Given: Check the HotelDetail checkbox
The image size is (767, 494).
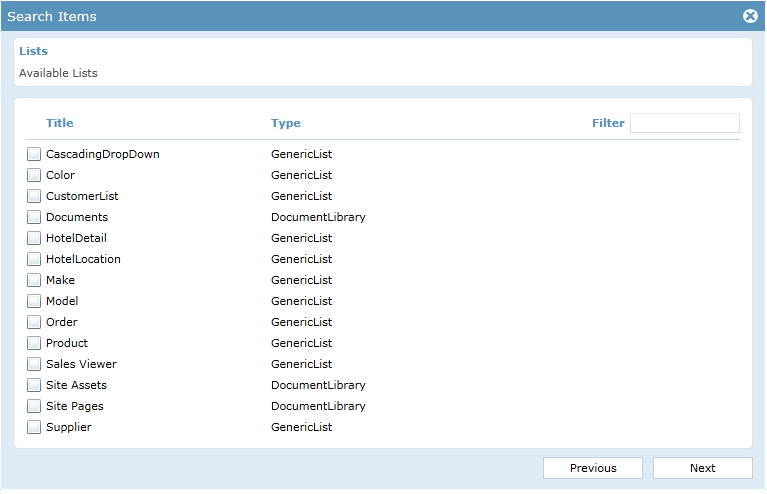Looking at the screenshot, I should click(34, 238).
